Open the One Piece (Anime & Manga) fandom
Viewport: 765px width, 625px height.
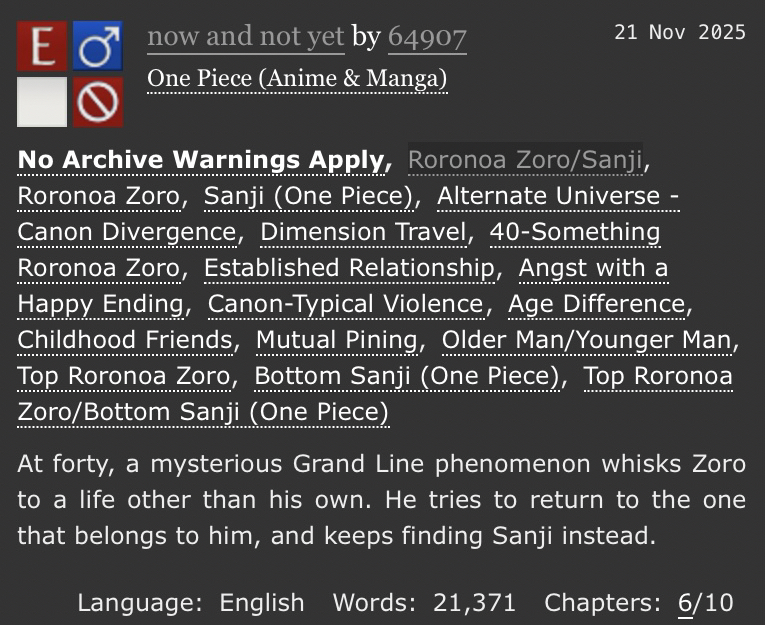pos(297,78)
